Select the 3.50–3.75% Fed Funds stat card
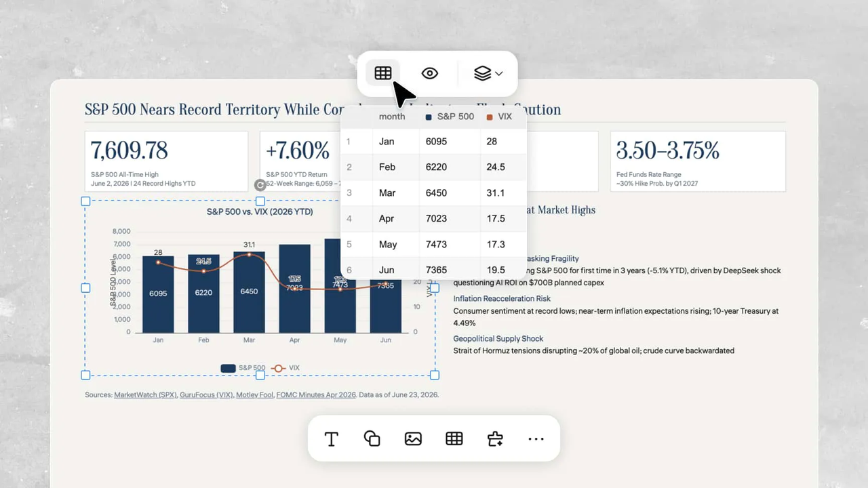 click(698, 161)
